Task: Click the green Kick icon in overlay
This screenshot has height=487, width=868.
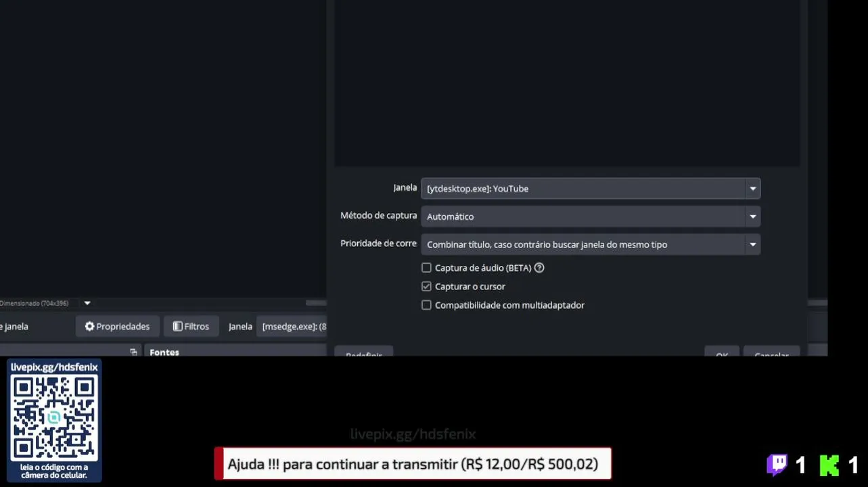Action: tap(829, 465)
